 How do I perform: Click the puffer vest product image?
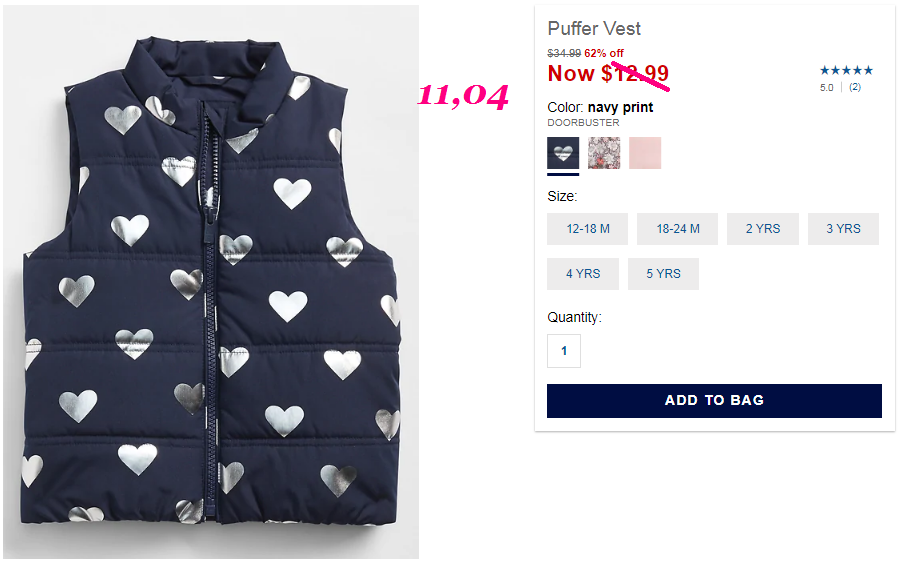coord(210,282)
